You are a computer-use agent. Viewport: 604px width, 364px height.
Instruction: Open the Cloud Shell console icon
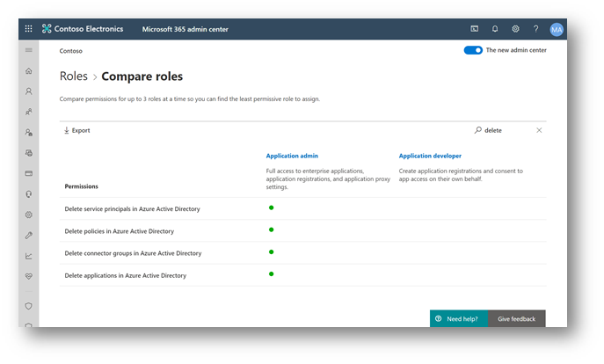[x=475, y=29]
